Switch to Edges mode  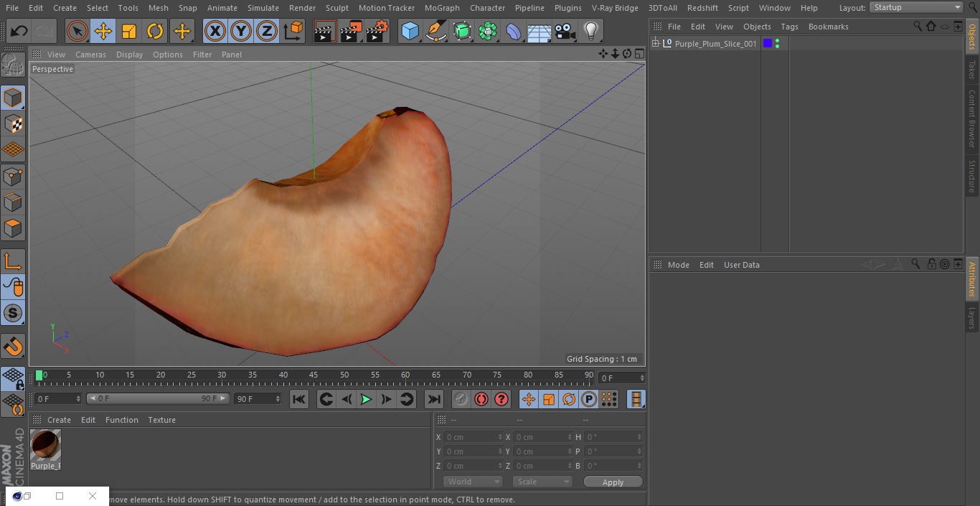pyautogui.click(x=13, y=202)
